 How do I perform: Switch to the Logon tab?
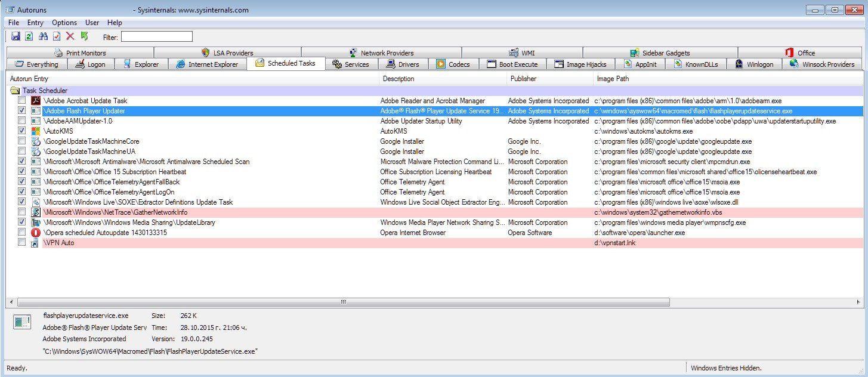pyautogui.click(x=90, y=64)
